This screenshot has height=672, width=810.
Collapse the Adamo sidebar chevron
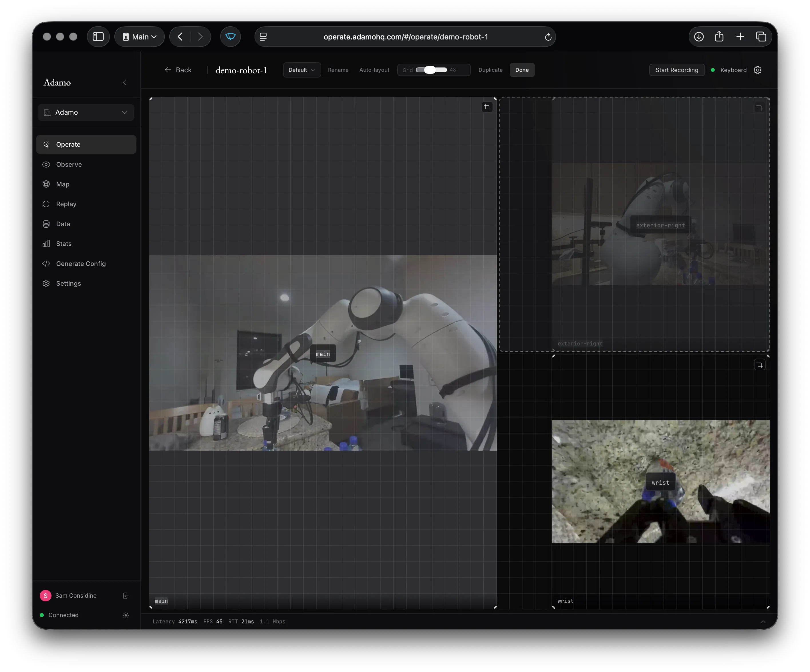pos(125,82)
